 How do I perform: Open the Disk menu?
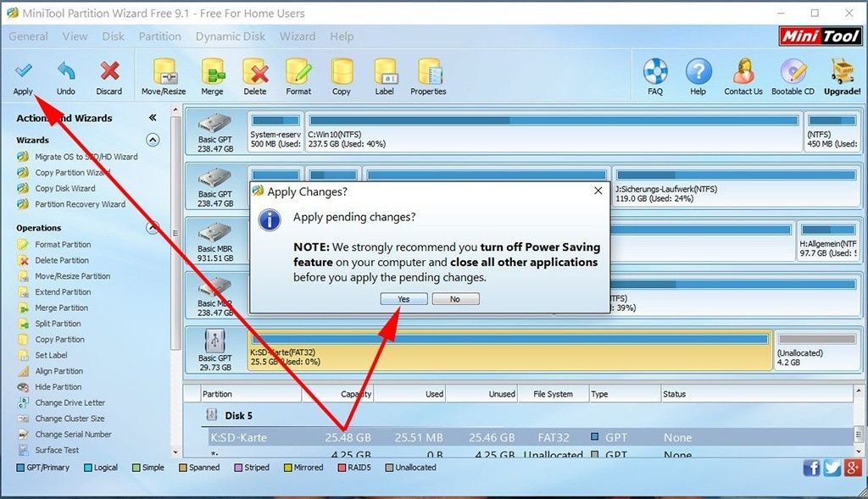coord(113,36)
